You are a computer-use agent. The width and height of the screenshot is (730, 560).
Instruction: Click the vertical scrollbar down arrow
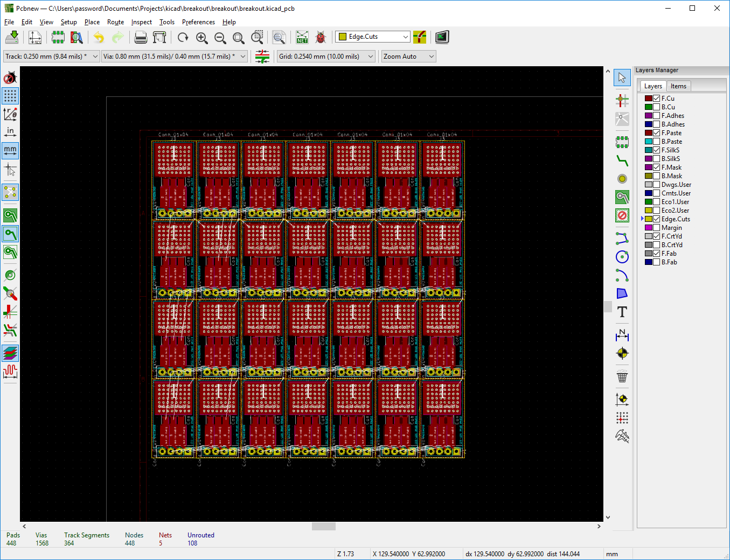tap(608, 517)
